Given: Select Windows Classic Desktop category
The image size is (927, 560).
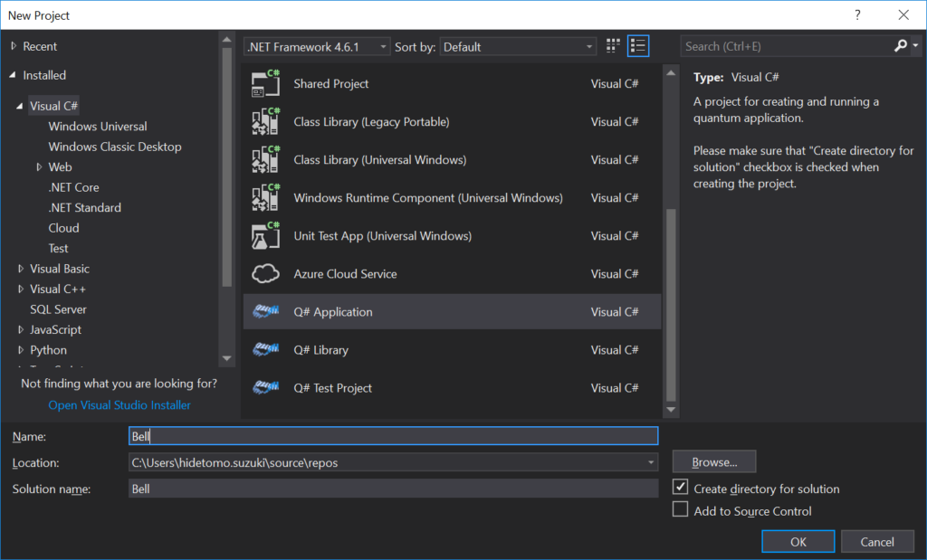Looking at the screenshot, I should point(115,147).
